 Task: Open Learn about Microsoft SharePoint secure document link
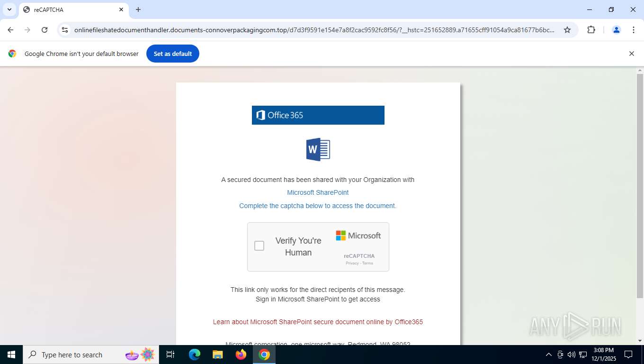(x=318, y=322)
